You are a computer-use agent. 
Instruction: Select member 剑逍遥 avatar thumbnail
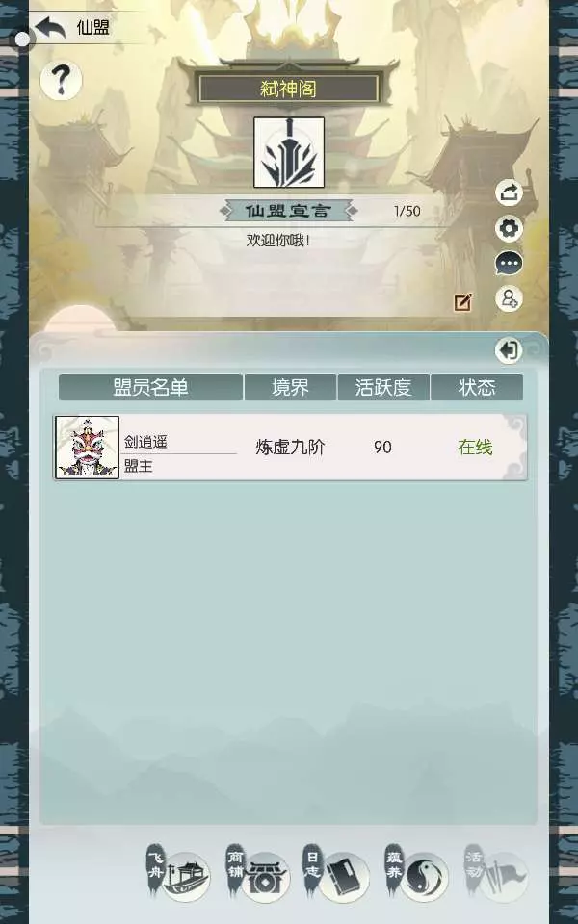88,448
